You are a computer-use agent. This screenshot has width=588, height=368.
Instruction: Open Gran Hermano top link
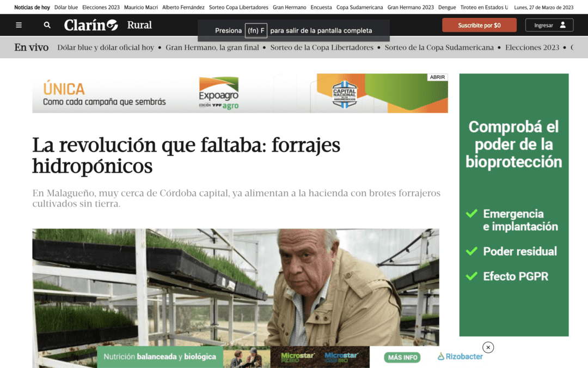click(x=290, y=7)
